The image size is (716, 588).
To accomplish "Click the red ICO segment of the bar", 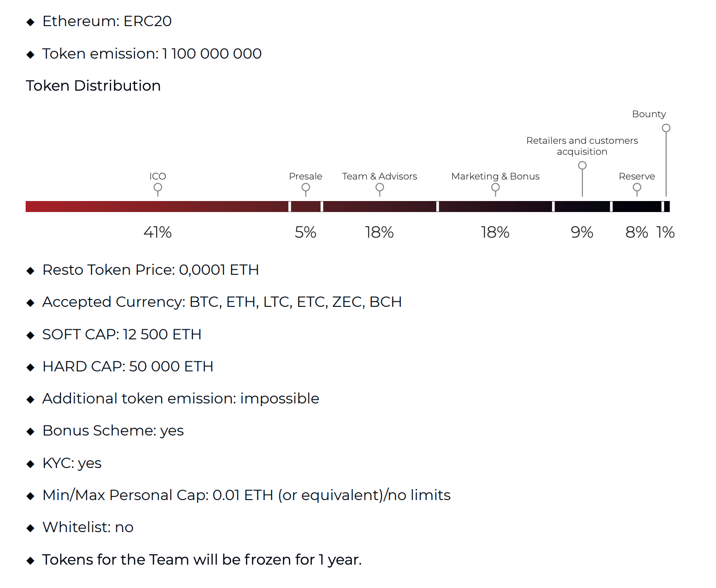I will [x=157, y=207].
